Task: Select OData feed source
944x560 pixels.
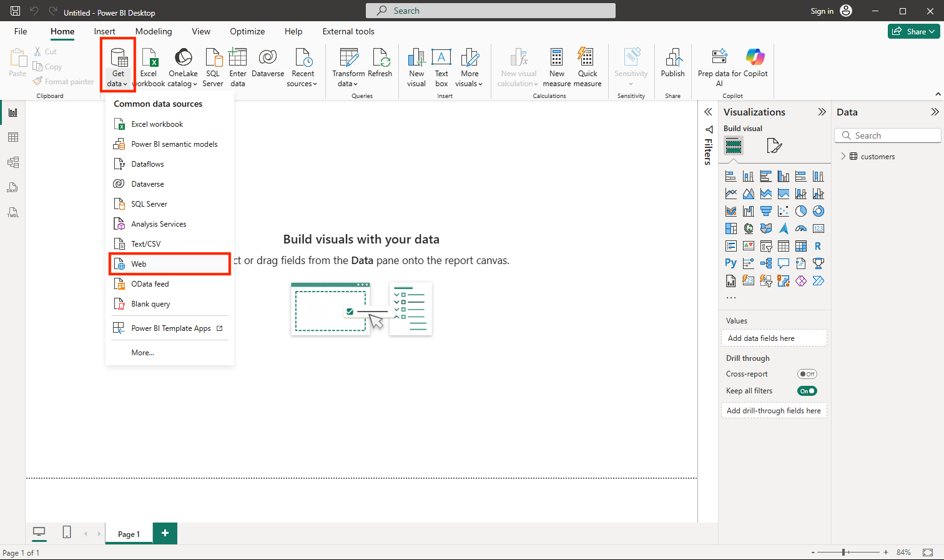Action: click(x=170, y=284)
